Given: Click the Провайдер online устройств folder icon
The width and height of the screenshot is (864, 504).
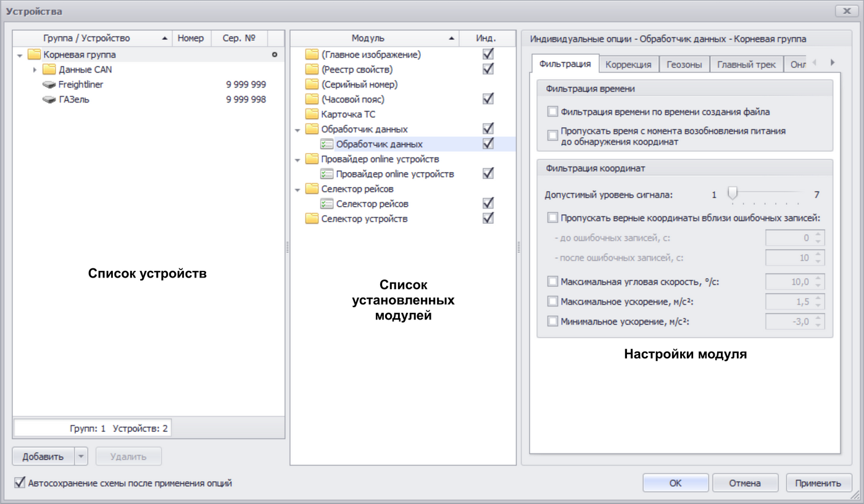Looking at the screenshot, I should point(312,159).
